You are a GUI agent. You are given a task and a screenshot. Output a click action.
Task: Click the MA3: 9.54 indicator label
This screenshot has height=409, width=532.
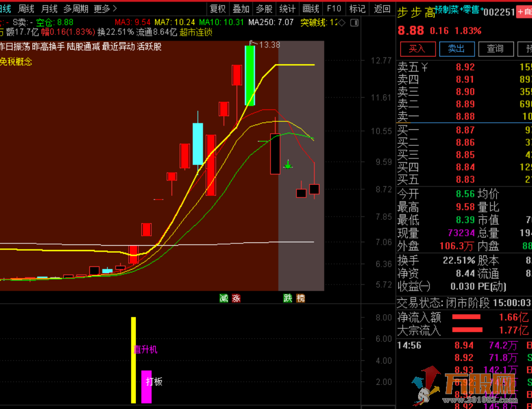[133, 22]
